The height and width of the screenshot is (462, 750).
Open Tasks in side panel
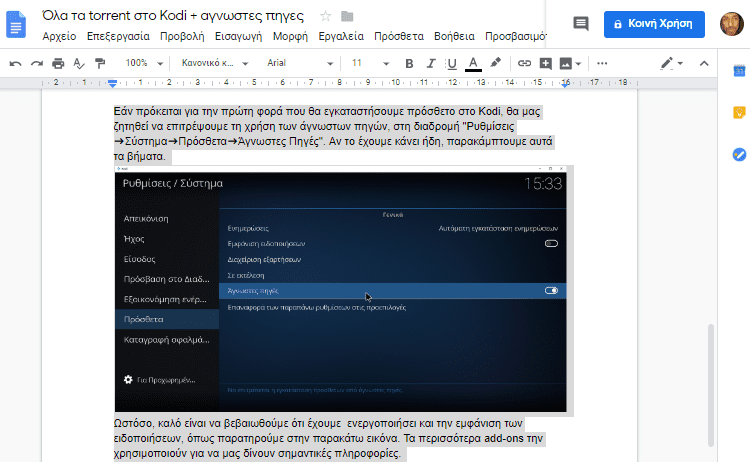click(x=739, y=154)
